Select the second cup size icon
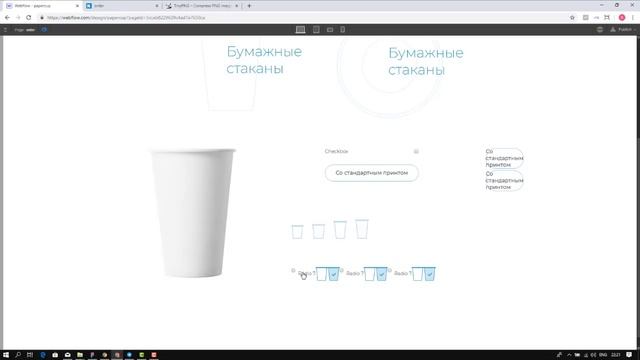The image size is (640, 360). (318, 231)
